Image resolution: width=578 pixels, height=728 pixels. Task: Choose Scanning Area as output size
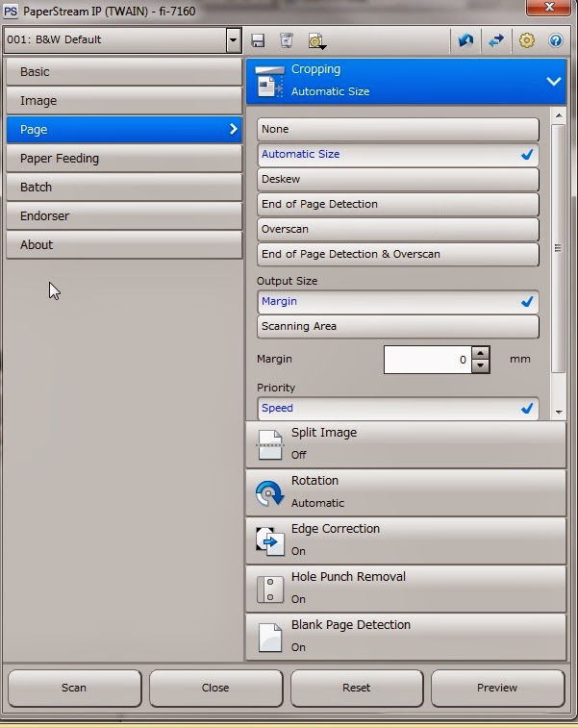[x=398, y=326]
